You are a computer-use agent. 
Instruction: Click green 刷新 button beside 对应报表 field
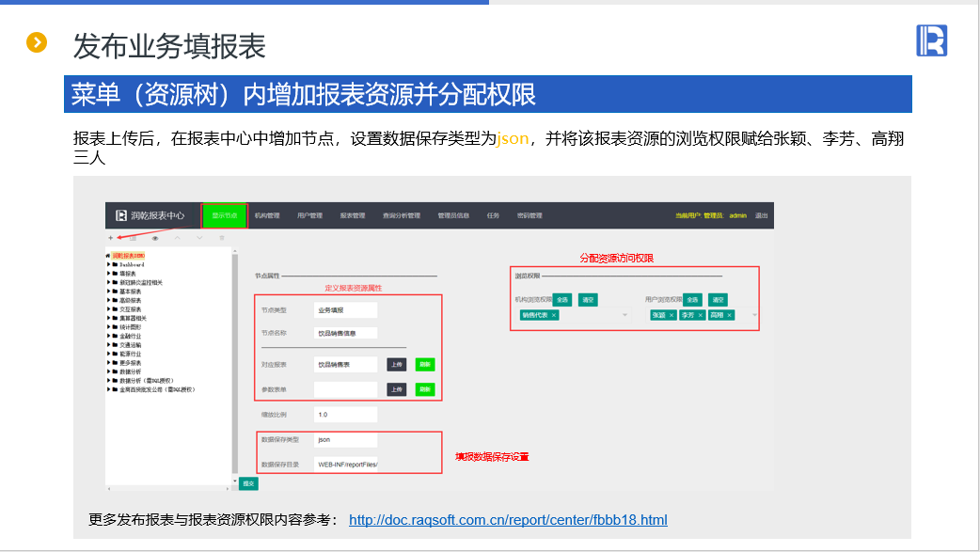coord(425,365)
